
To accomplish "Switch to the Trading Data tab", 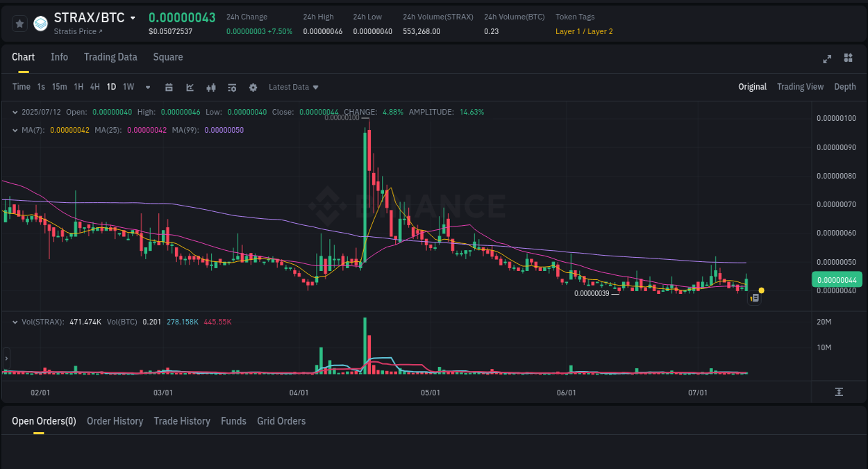I will (x=110, y=57).
